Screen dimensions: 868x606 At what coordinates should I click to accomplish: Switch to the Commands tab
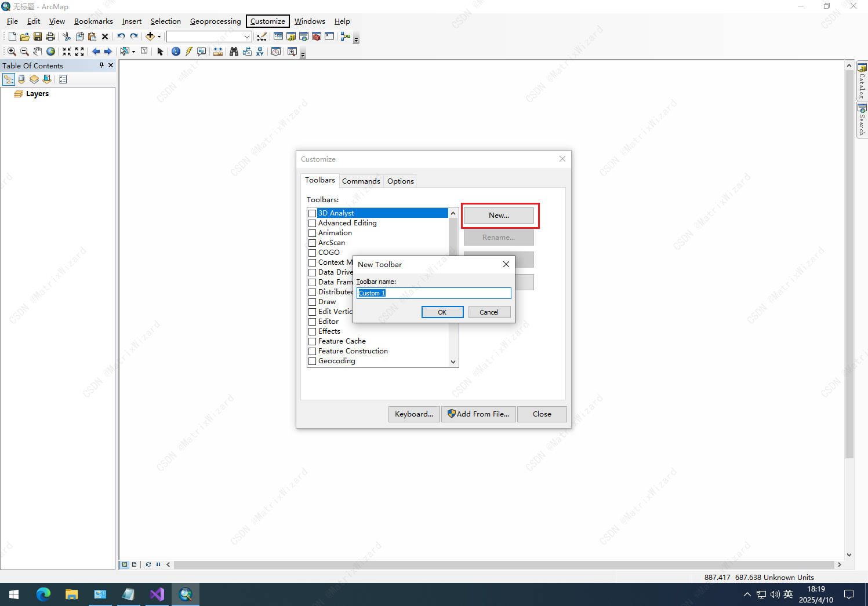click(x=361, y=181)
